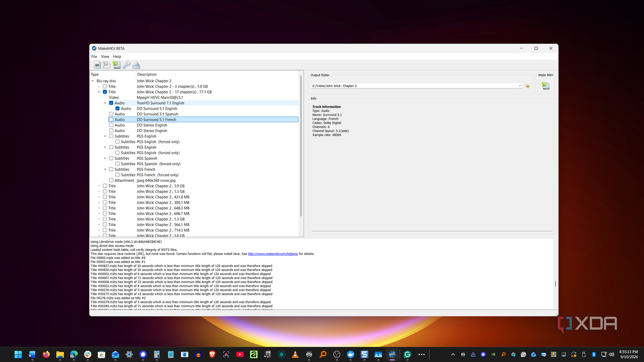Check PGS French forced only subtitles
Screen dimensions: 644x362
click(x=117, y=175)
